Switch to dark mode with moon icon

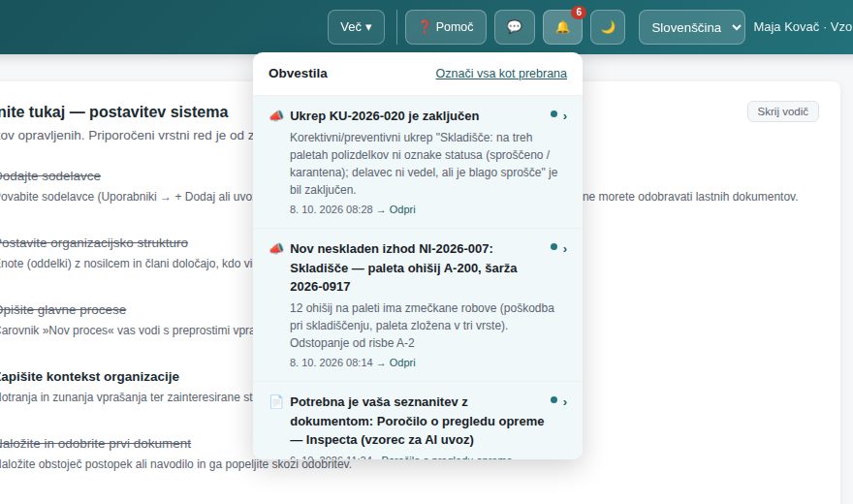(608, 27)
